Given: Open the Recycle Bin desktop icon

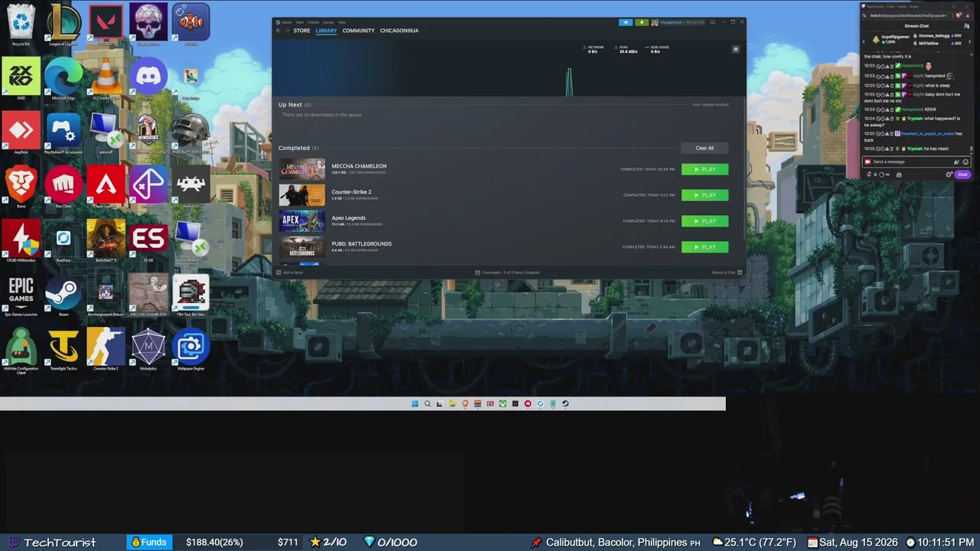Looking at the screenshot, I should [21, 23].
